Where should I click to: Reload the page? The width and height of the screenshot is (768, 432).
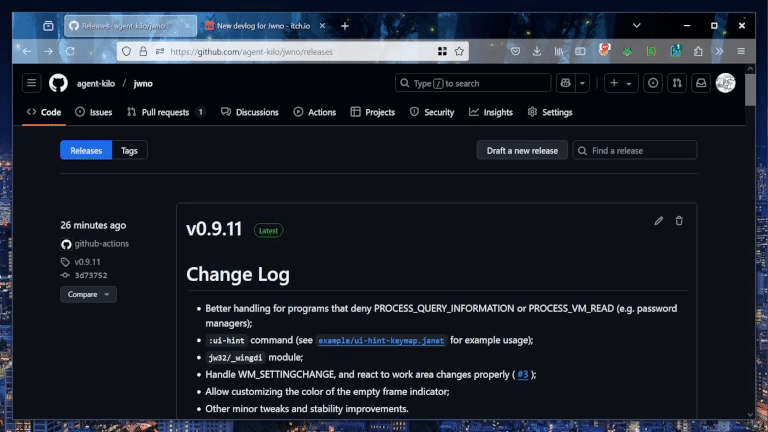(x=70, y=51)
